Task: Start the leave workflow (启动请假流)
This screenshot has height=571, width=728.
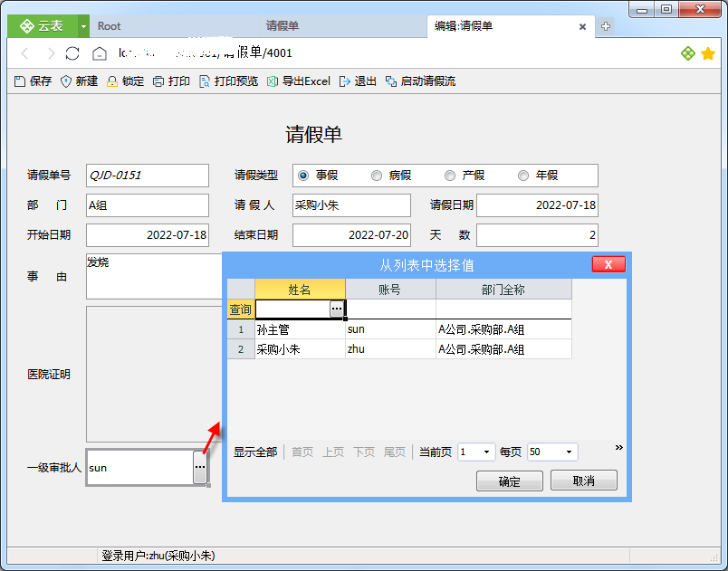Action: pyautogui.click(x=420, y=81)
